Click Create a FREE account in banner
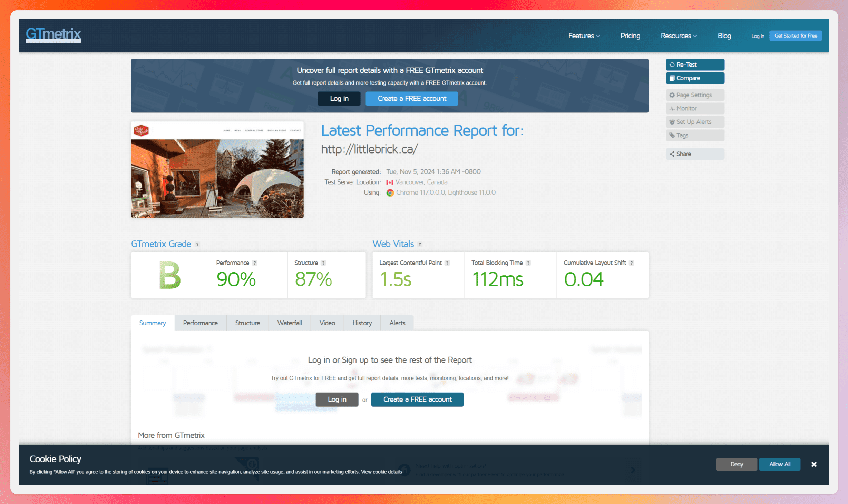The height and width of the screenshot is (504, 848). tap(412, 99)
